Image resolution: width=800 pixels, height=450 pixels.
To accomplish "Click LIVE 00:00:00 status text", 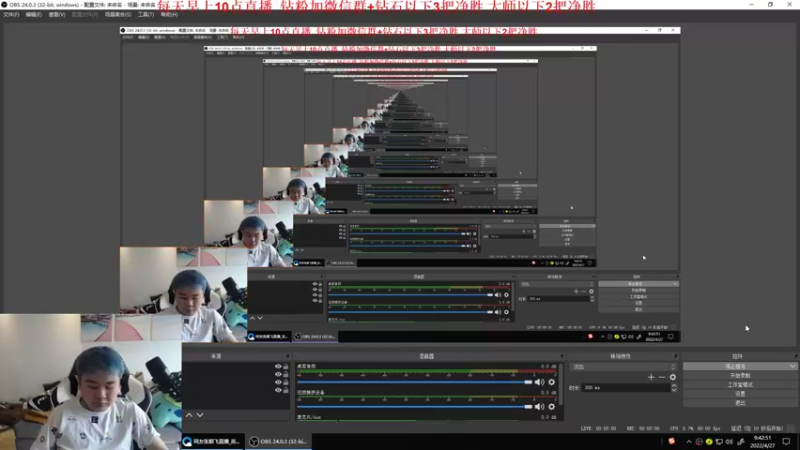I will pos(598,429).
